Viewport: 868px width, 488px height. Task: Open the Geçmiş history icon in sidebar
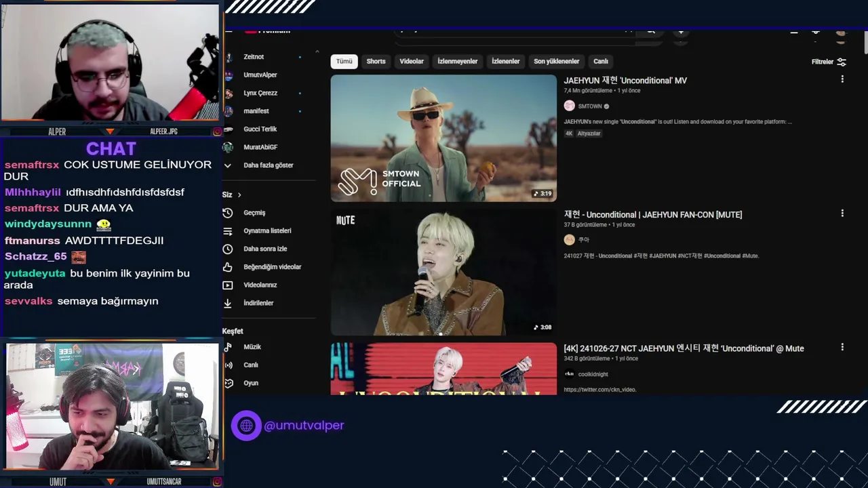click(228, 213)
